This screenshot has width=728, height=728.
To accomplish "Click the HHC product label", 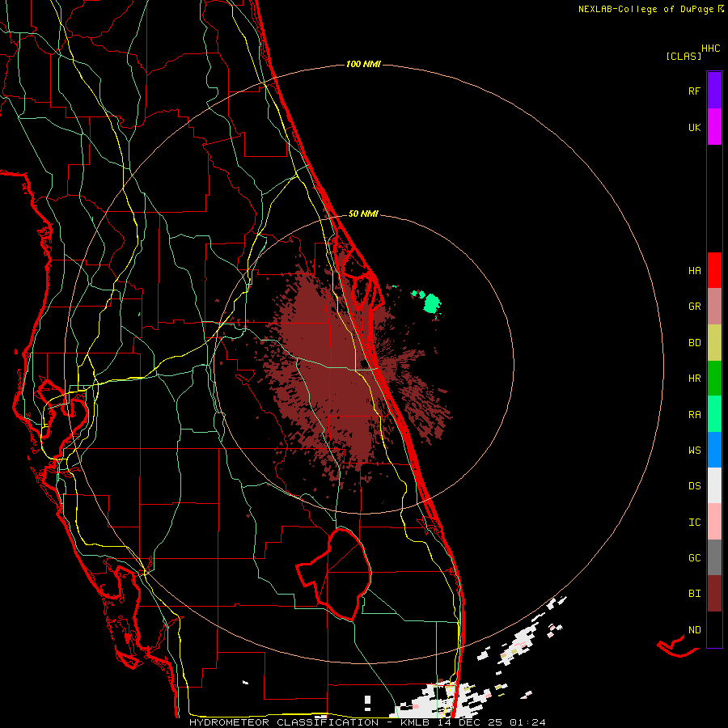I will (710, 49).
